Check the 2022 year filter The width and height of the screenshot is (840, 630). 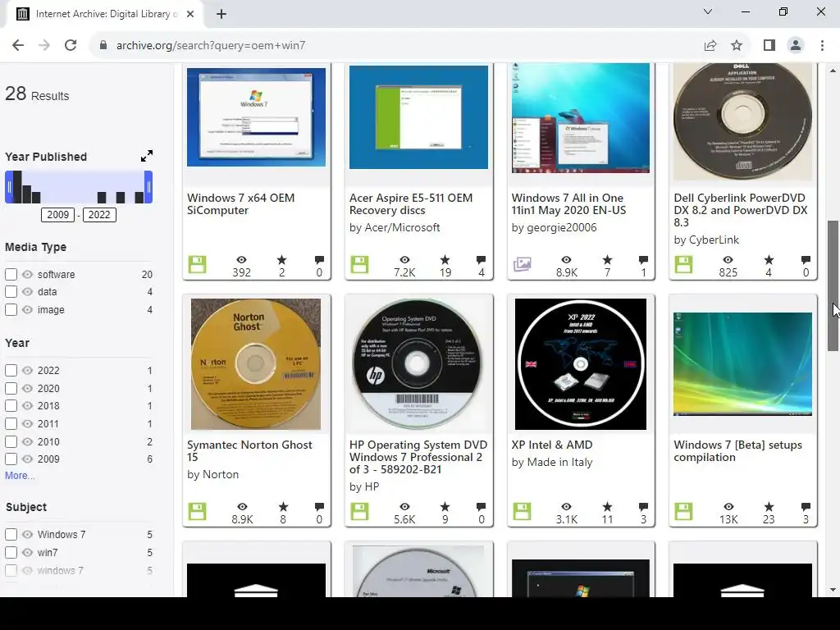tap(11, 370)
